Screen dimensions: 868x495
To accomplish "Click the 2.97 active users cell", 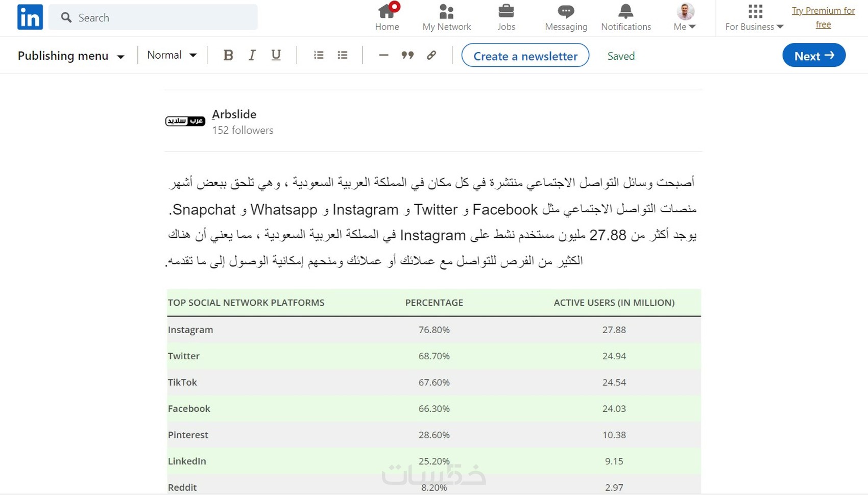I will [614, 487].
